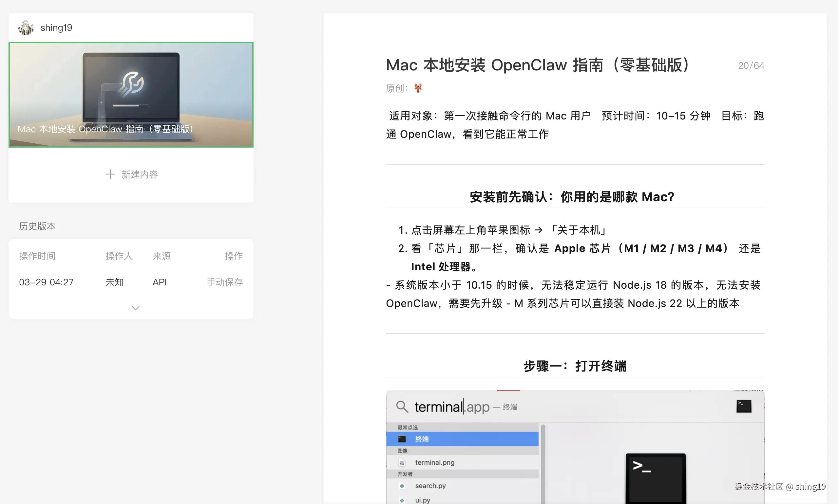The height and width of the screenshot is (504, 838).
Task: Click the plus icon for 新建内容
Action: 110,174
